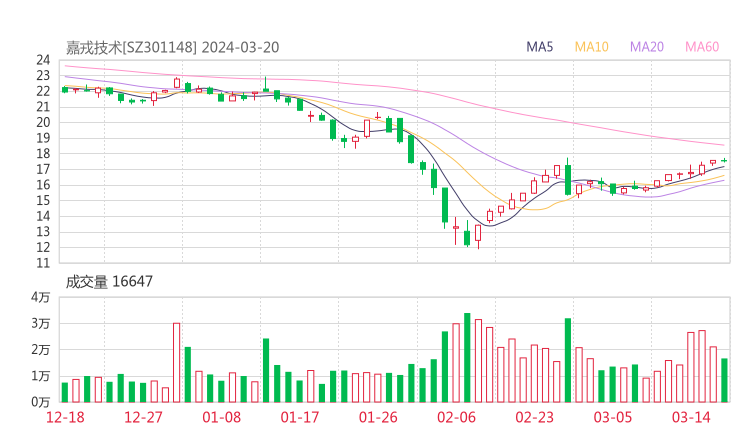Viewport: 740px width, 440px height.
Task: Click the tallest green volume bar near 02-06
Action: click(467, 358)
